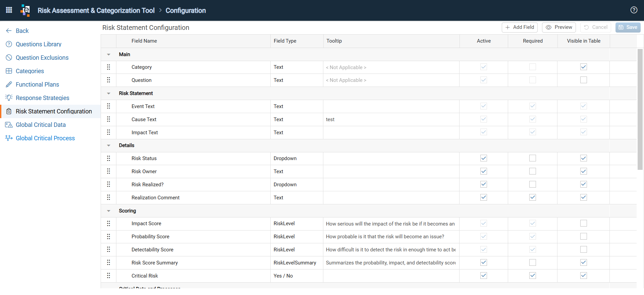Open the app launcher grid icon
This screenshot has width=644, height=295.
coord(9,10)
